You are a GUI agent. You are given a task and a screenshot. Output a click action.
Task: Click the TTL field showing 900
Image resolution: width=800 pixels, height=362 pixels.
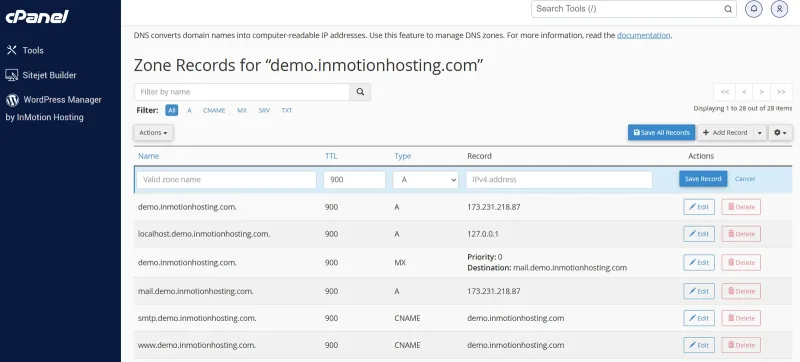coord(355,179)
